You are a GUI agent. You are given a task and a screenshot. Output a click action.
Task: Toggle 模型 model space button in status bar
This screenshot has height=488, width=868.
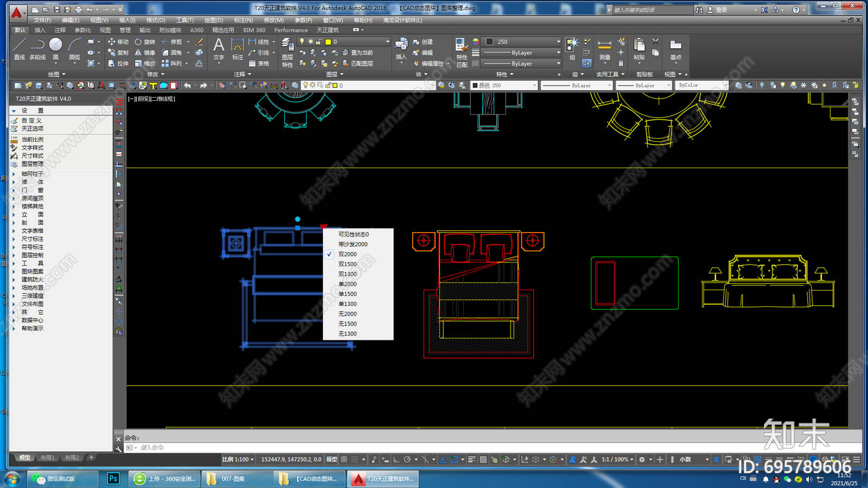click(x=331, y=459)
